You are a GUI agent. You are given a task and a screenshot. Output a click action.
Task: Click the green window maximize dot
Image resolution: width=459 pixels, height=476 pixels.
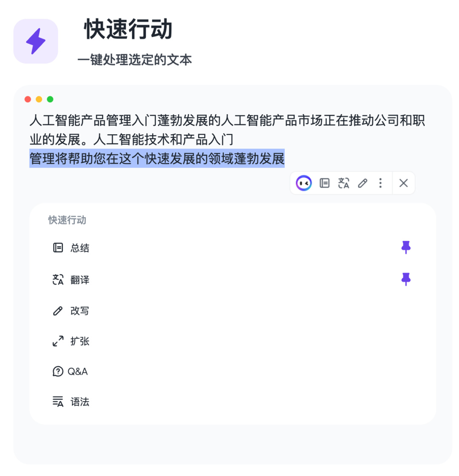pos(50,99)
